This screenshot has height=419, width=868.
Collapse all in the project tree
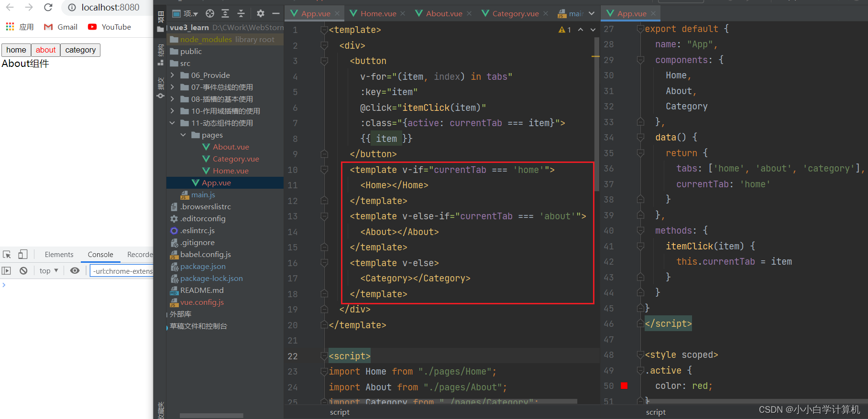point(241,13)
